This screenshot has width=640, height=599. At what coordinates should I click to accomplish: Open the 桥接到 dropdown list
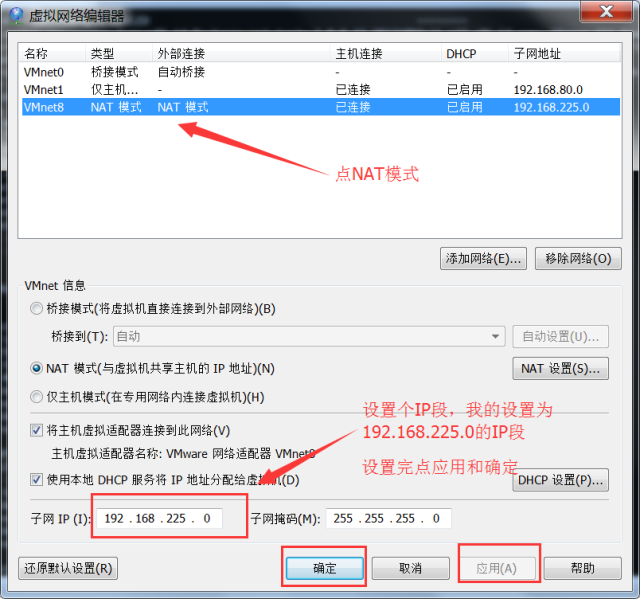click(309, 336)
